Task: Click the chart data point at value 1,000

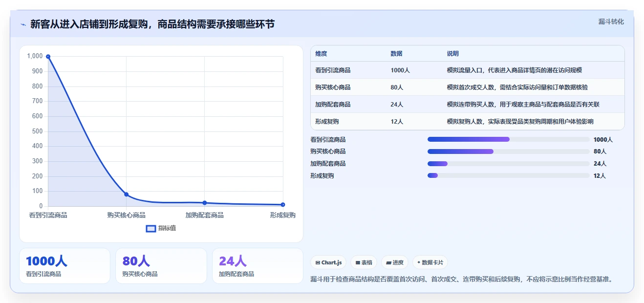Action: coord(48,56)
